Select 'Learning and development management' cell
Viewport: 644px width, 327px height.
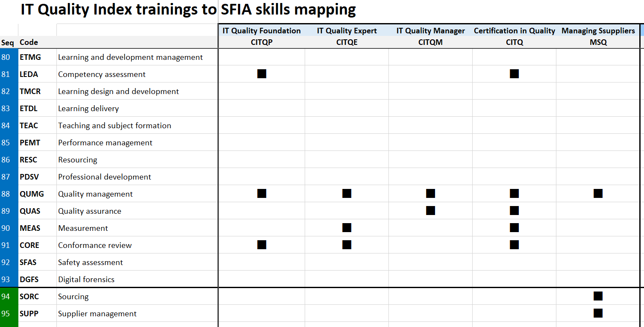pyautogui.click(x=137, y=57)
